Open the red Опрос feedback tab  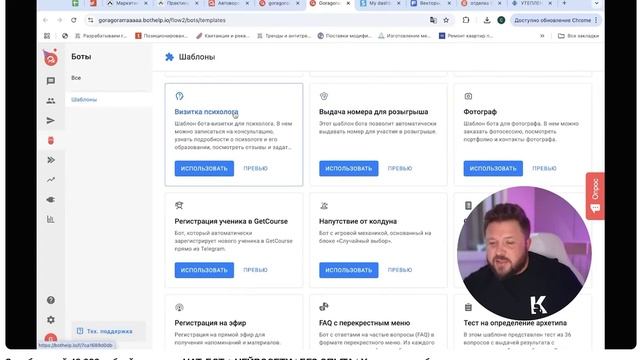tap(595, 196)
